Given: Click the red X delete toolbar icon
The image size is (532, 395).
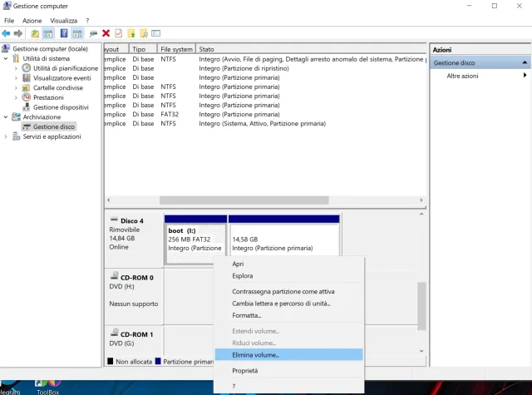Looking at the screenshot, I should coord(106,33).
